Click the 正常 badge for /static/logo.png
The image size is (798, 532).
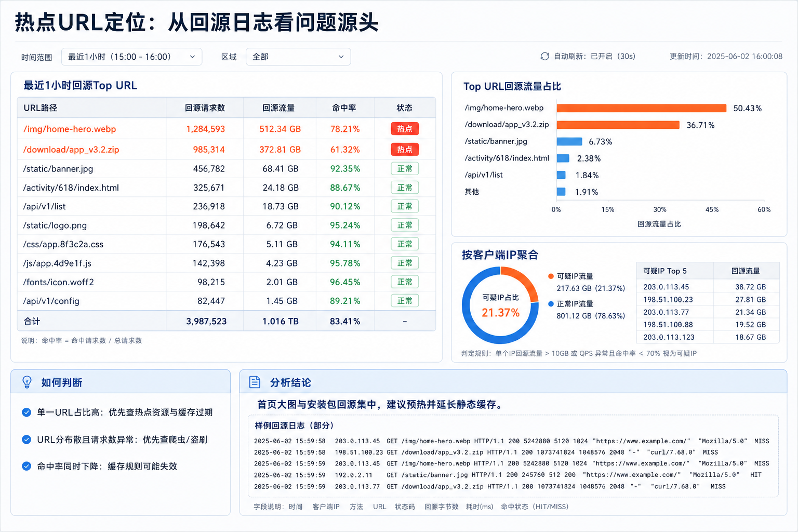click(x=405, y=225)
